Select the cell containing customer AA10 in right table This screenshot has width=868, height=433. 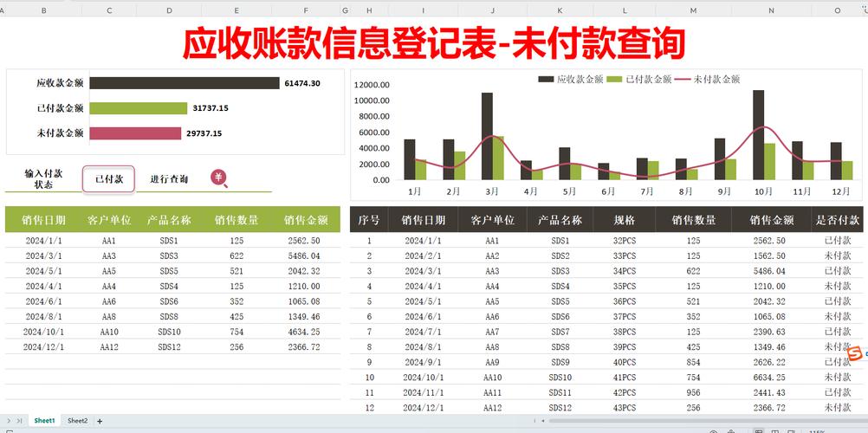pos(492,378)
